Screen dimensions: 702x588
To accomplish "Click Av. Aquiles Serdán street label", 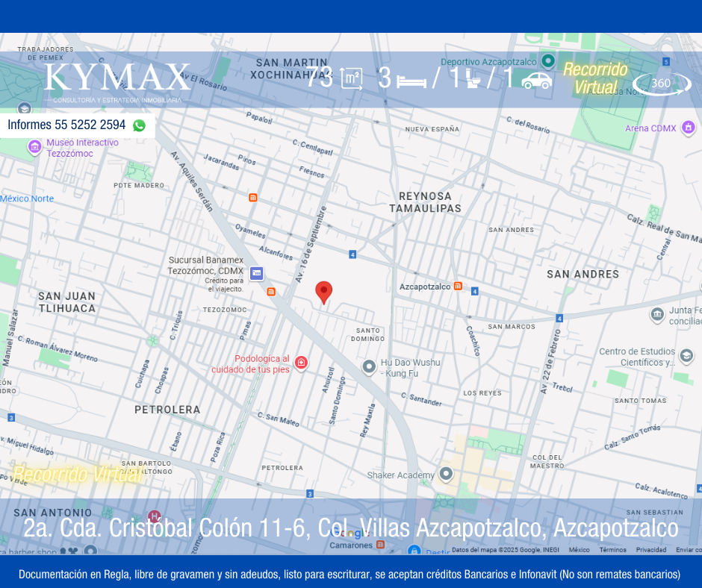I will tap(192, 181).
